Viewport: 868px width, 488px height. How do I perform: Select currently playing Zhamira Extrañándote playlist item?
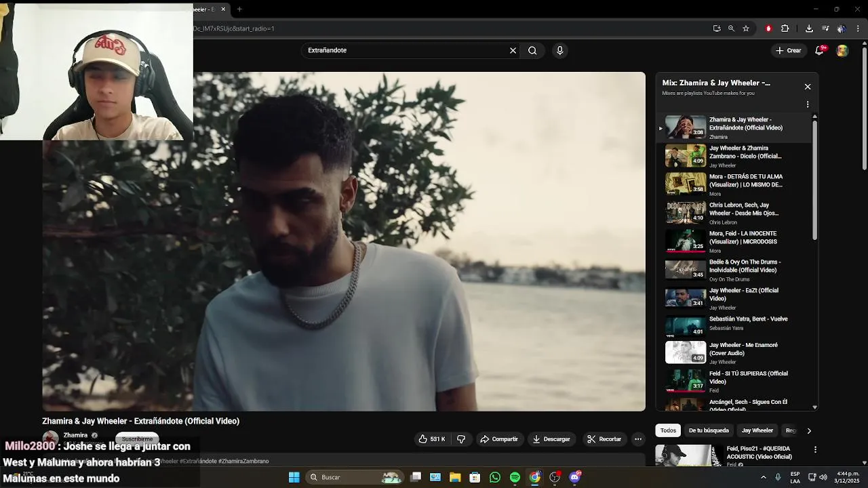pos(734,127)
